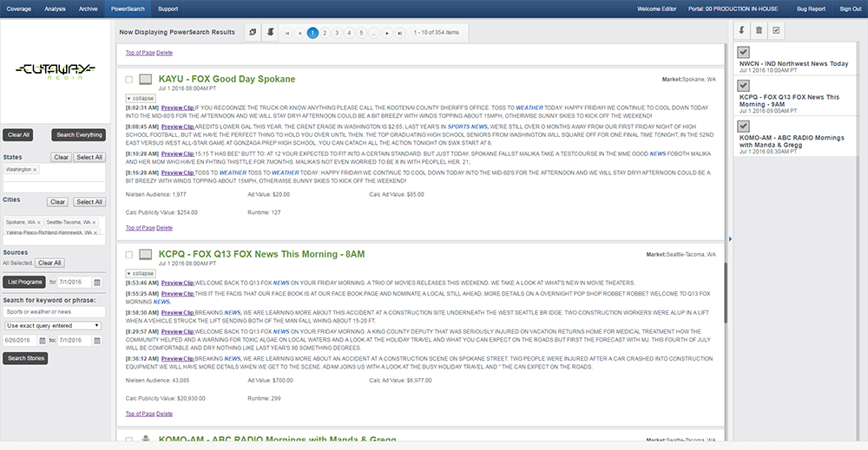Click the arrow icon in right panel toolbar
The image size is (868, 450).
click(x=742, y=30)
